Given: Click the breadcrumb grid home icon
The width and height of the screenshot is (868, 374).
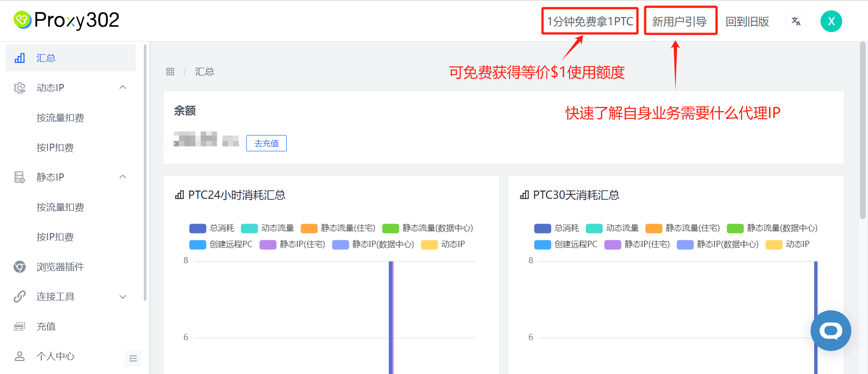Looking at the screenshot, I should point(170,72).
